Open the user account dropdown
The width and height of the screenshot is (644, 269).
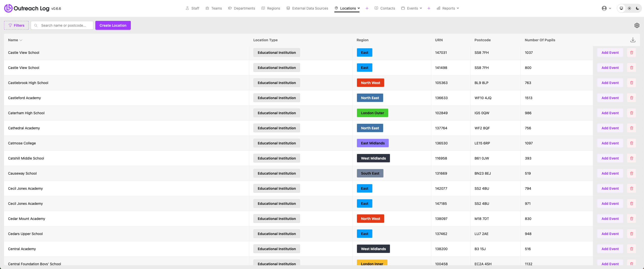coord(606,8)
